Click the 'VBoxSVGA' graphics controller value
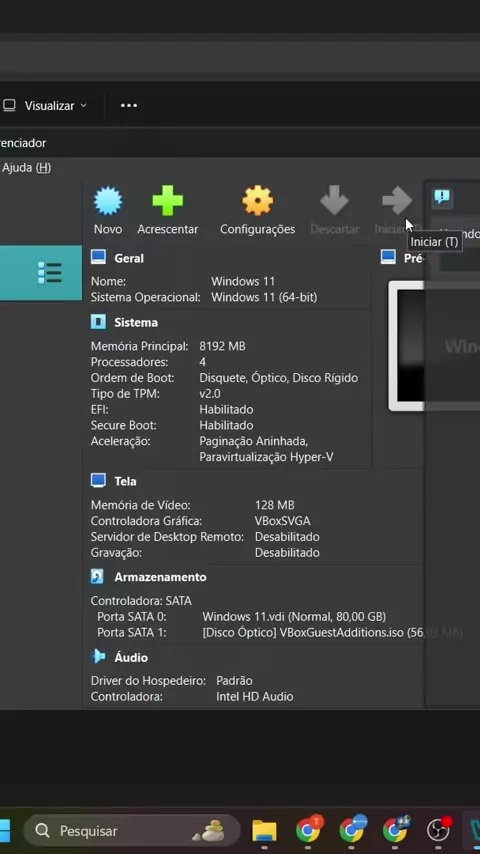The image size is (480, 854). tap(283, 521)
